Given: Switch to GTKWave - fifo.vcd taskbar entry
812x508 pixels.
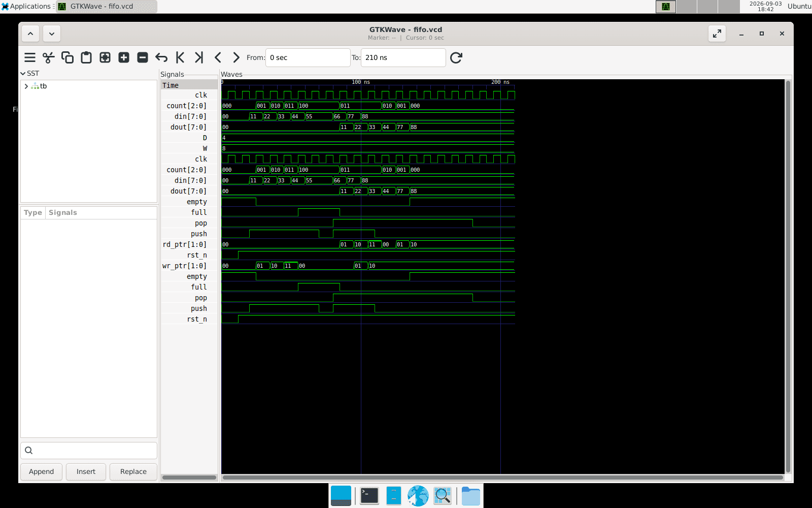Looking at the screenshot, I should [x=107, y=7].
